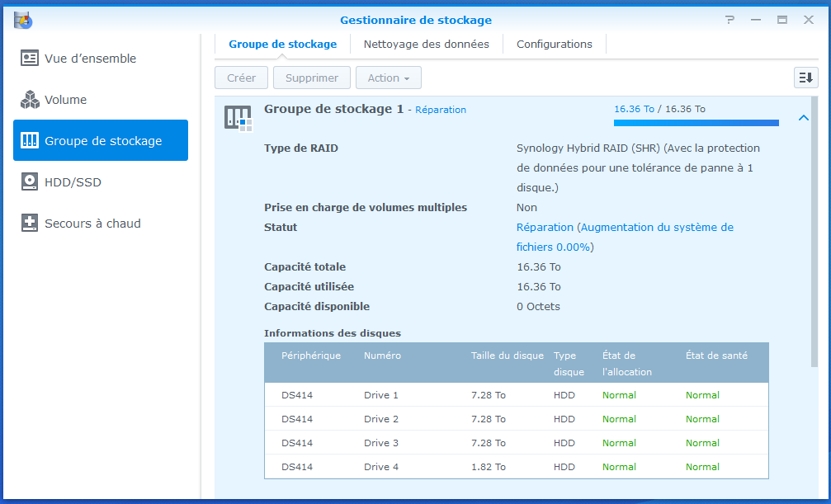The height and width of the screenshot is (504, 831).
Task: Open the Action dropdown menu
Action: click(388, 78)
